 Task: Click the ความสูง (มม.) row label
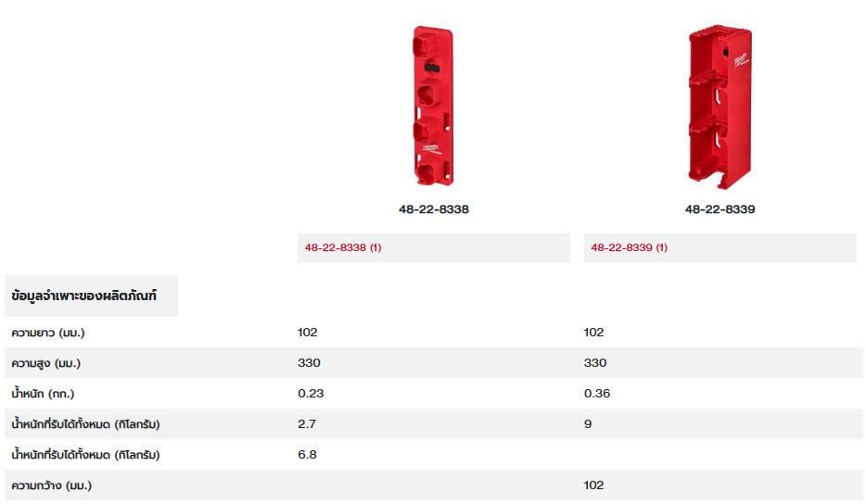(x=52, y=363)
